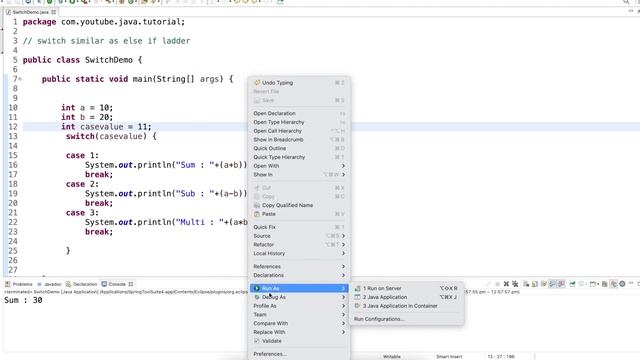This screenshot has height=360, width=640.
Task: Click the Display Selected Console icon
Action: (x=581, y=284)
